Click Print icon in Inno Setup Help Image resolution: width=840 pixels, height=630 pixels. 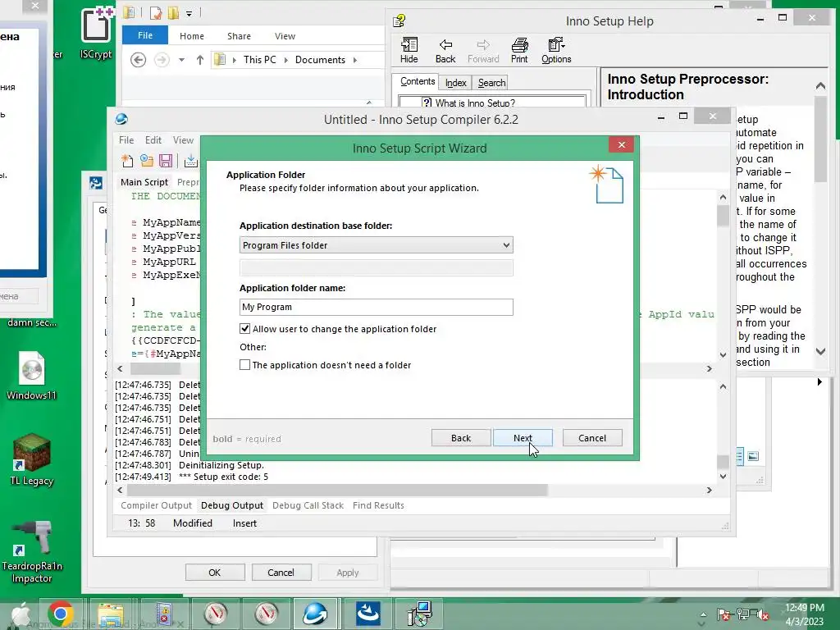click(519, 51)
